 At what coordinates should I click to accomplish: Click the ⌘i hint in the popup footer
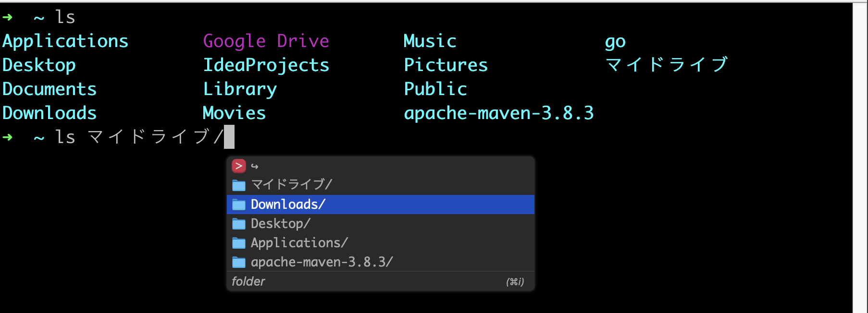pos(514,282)
